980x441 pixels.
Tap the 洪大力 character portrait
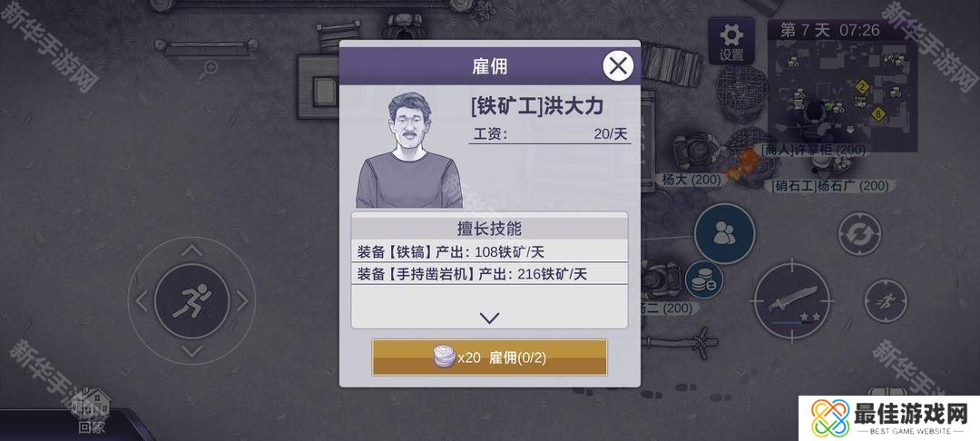point(409,150)
